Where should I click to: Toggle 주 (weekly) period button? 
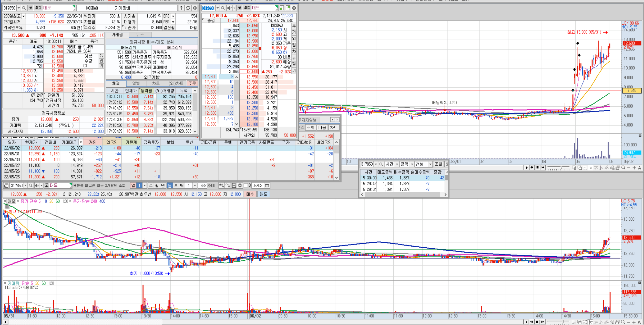(151, 185)
